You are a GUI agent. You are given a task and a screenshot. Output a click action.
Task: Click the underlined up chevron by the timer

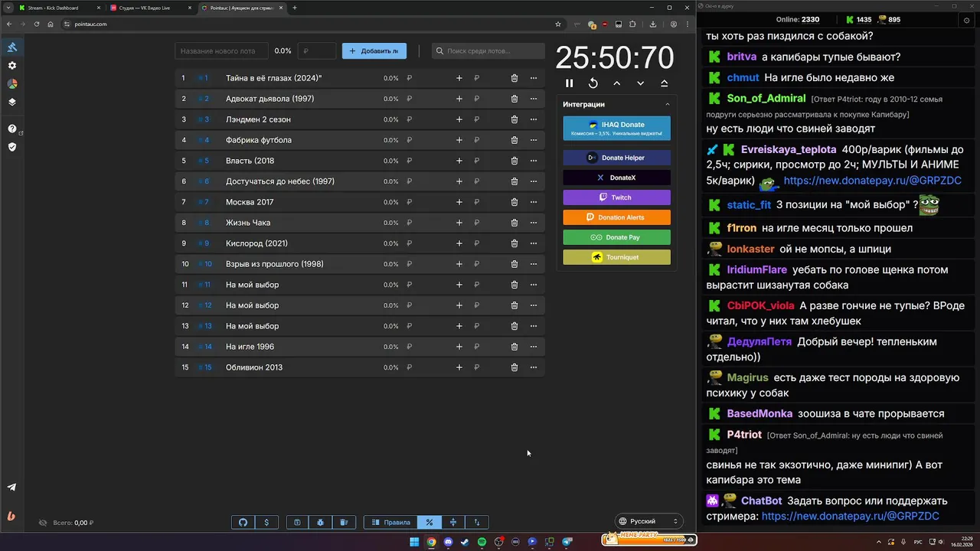(664, 83)
